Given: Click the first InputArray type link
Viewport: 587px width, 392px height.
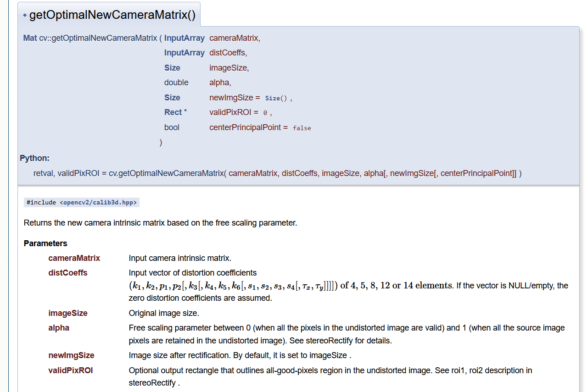Looking at the screenshot, I should click(184, 38).
